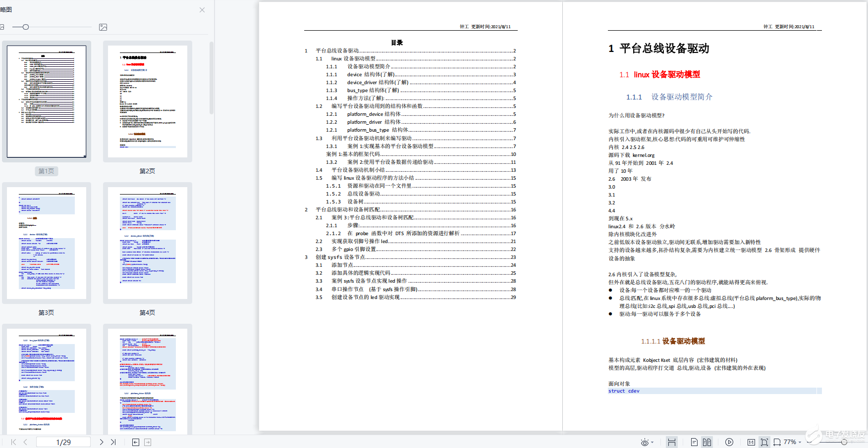Screen dimensions: 868x448
Task: Open the page 4 thumbnail
Action: pos(148,243)
